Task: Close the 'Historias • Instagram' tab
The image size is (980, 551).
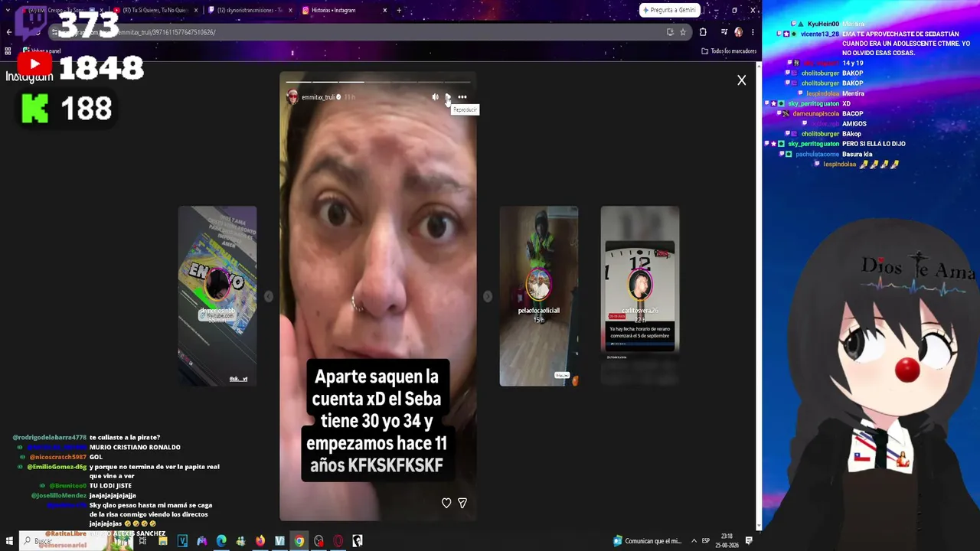Action: [x=385, y=10]
